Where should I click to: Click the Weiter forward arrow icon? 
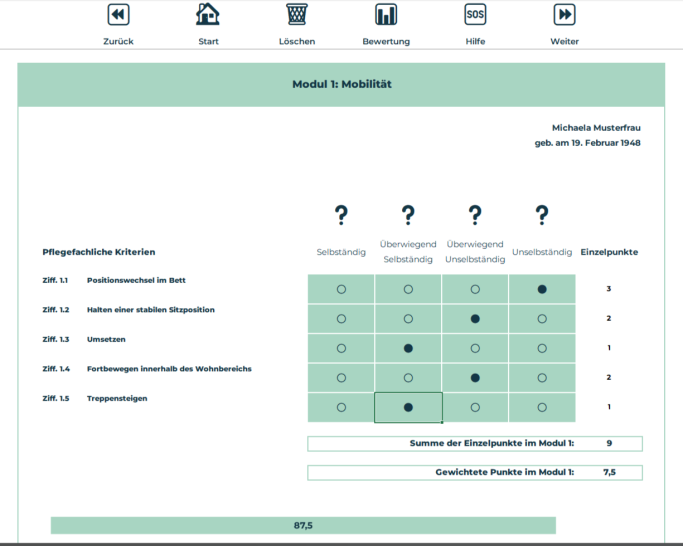(564, 15)
